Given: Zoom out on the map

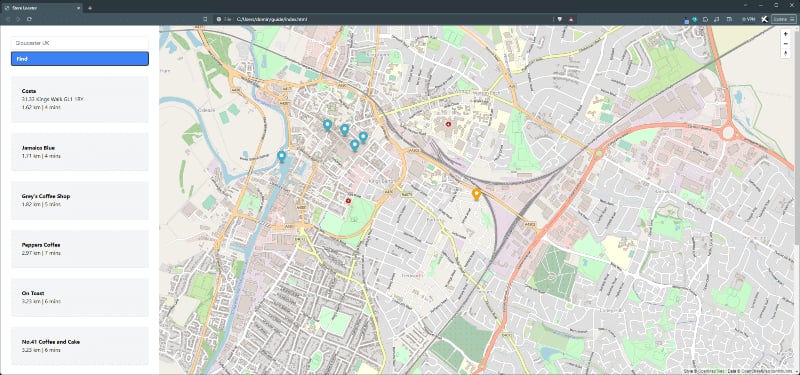Looking at the screenshot, I should point(786,43).
